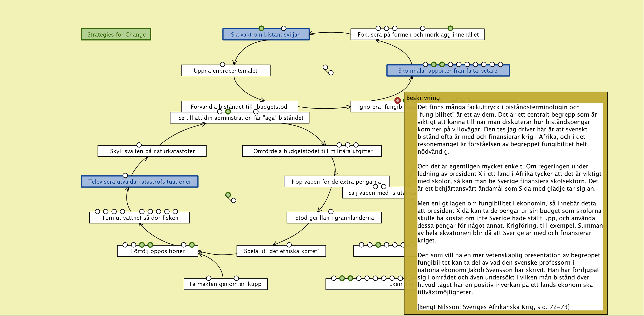Click the red marker on Ignorera fungibilitet node
Image resolution: width=644 pixels, height=316 pixels.
pyautogui.click(x=397, y=101)
